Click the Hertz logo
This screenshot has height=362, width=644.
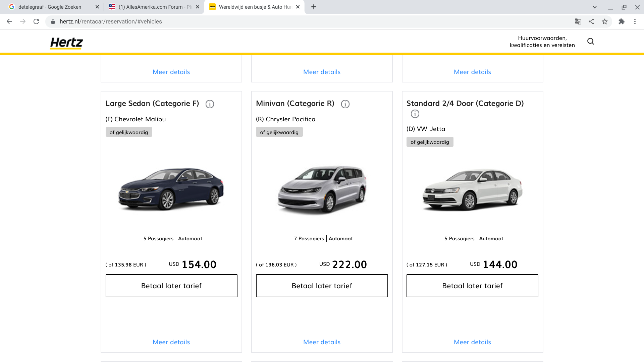66,43
